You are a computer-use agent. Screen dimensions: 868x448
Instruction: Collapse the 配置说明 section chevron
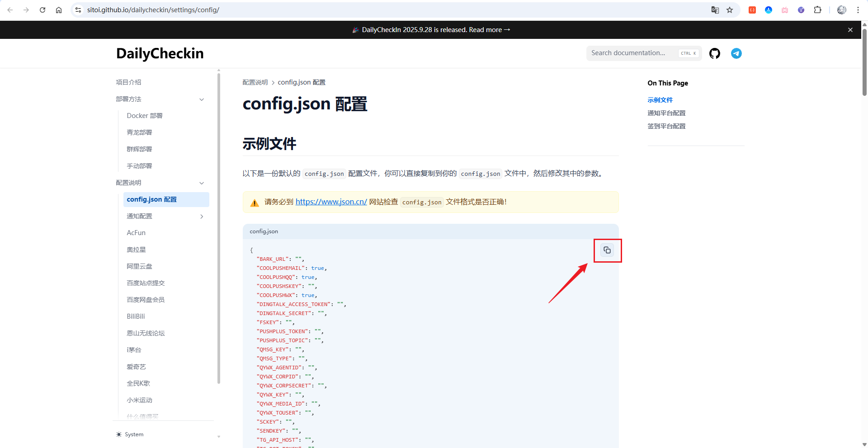point(201,183)
